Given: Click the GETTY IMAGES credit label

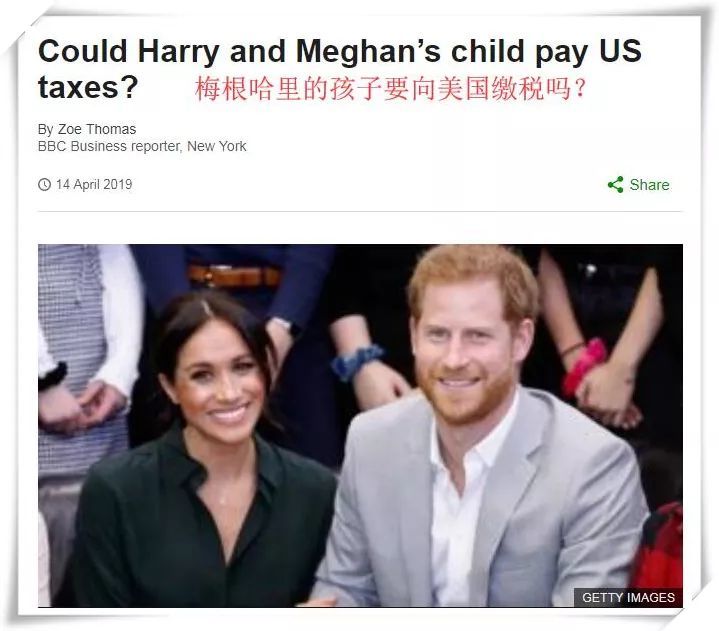Looking at the screenshot, I should (628, 598).
